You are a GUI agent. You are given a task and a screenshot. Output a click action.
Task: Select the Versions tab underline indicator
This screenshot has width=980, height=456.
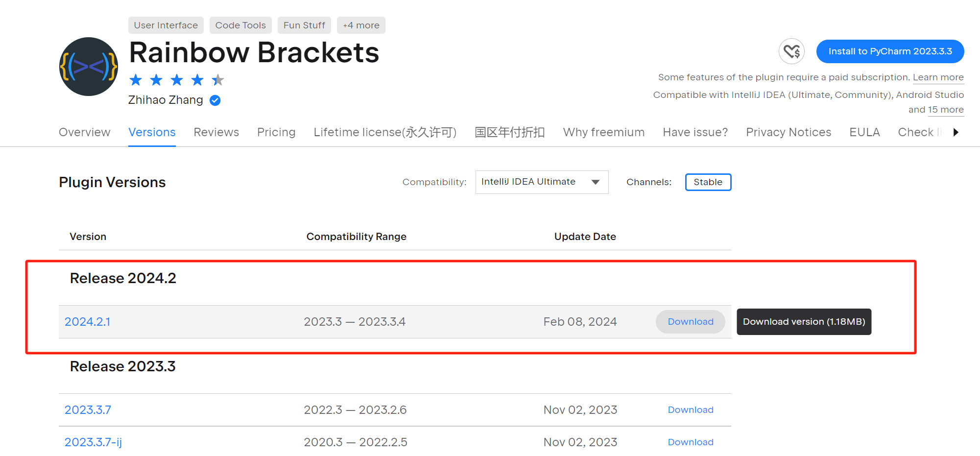pyautogui.click(x=152, y=144)
